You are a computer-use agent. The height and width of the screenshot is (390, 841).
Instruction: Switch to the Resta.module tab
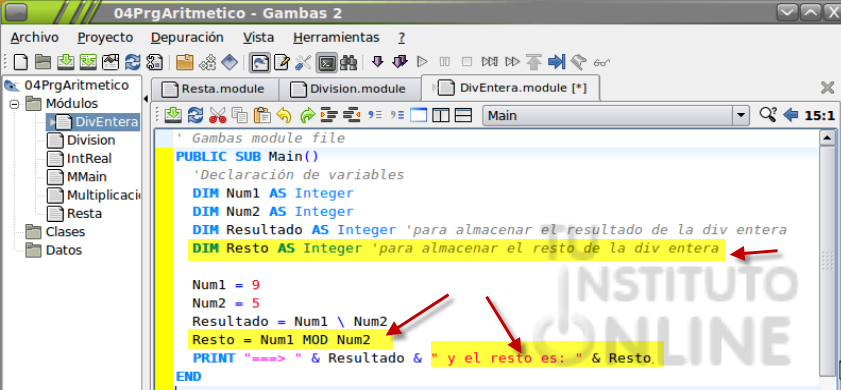(215, 89)
